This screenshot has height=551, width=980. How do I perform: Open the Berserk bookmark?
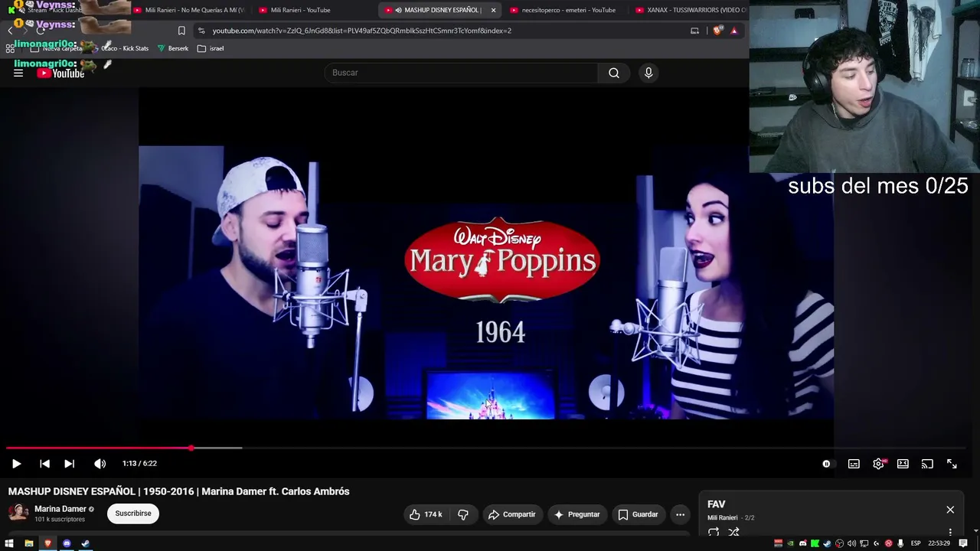click(x=172, y=48)
